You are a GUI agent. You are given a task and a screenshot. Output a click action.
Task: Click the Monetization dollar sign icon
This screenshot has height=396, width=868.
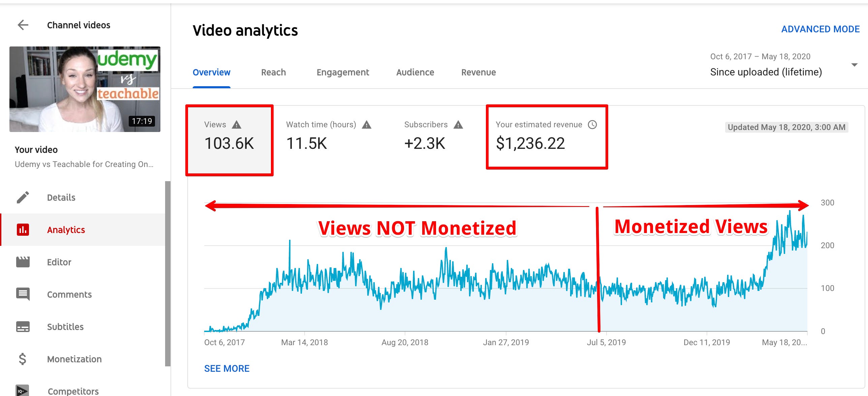(x=23, y=359)
